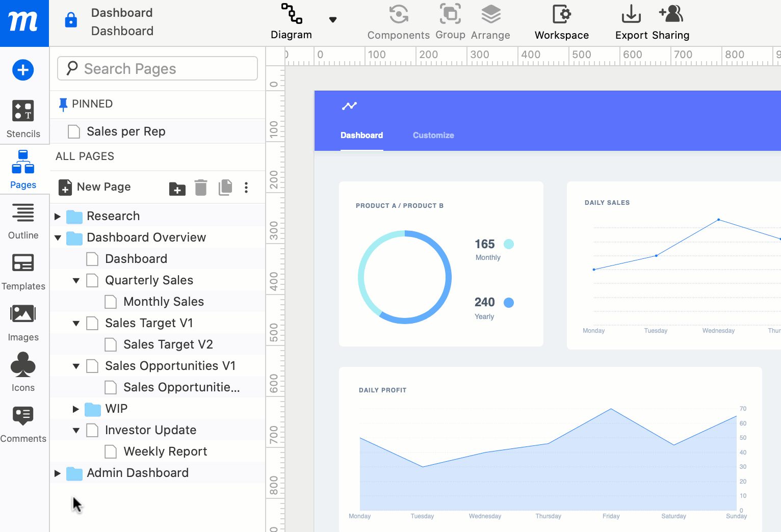Open the Diagram dropdown arrow
The width and height of the screenshot is (781, 532).
pyautogui.click(x=333, y=20)
